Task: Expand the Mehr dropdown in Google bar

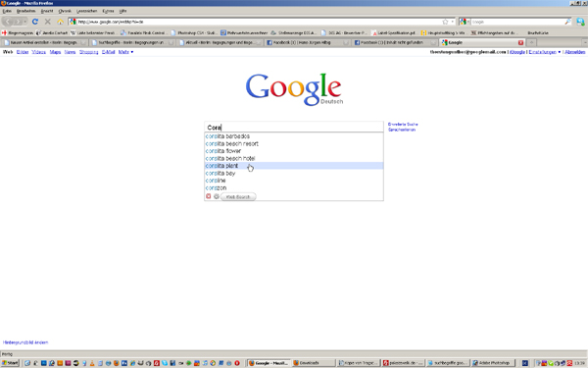Action: (x=132, y=52)
